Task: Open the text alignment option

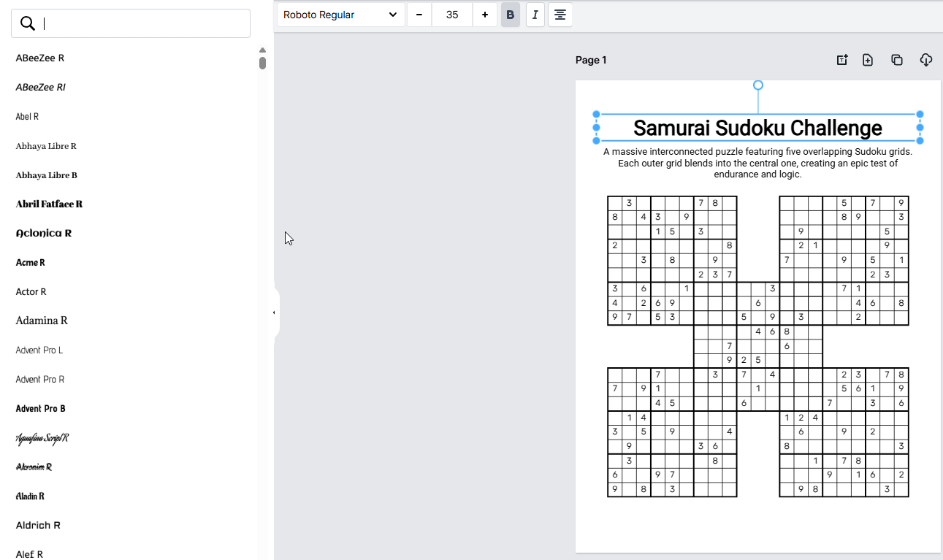Action: [x=560, y=15]
